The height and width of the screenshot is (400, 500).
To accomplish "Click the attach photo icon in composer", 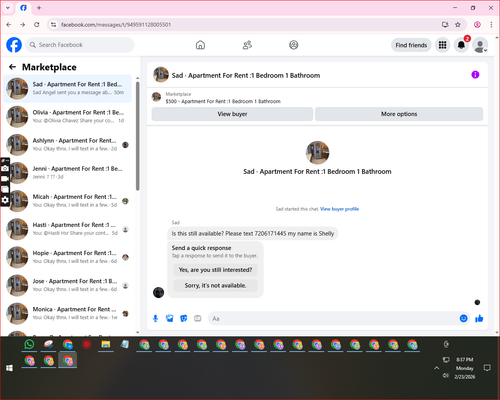I will pos(170,319).
